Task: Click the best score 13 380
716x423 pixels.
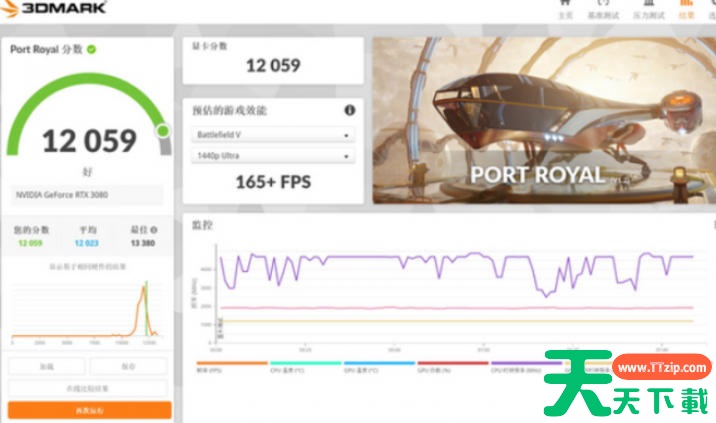Action: point(143,243)
